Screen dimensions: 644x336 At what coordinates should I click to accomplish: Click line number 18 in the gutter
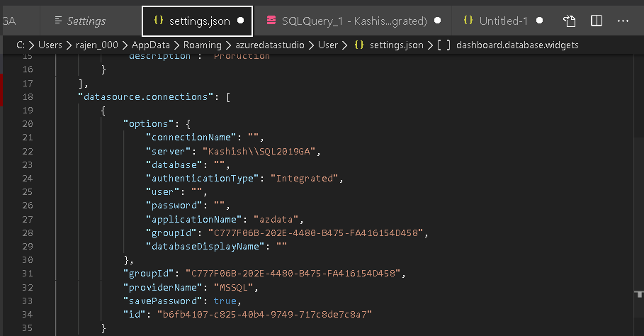28,97
